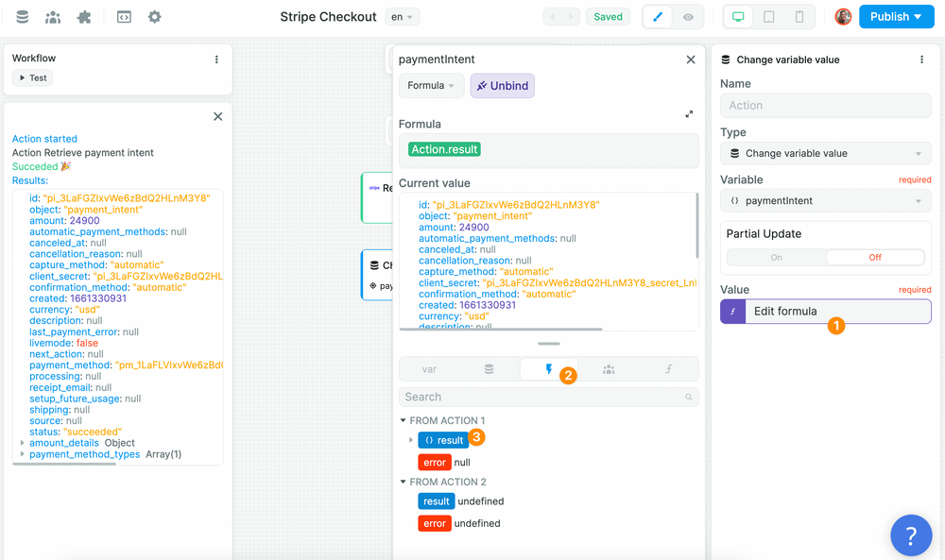
Task: Expand the formula editor using expand icon
Action: tap(689, 114)
